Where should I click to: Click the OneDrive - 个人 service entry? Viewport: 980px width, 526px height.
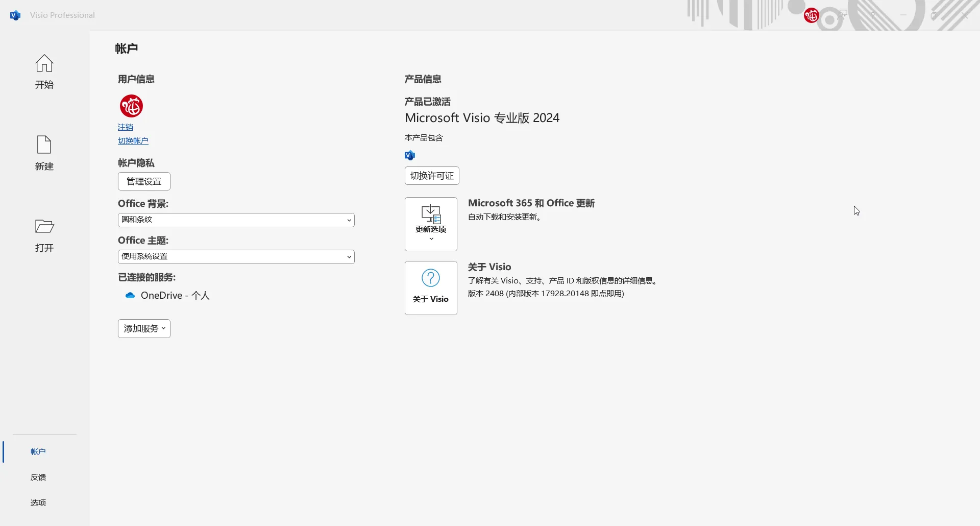(167, 295)
